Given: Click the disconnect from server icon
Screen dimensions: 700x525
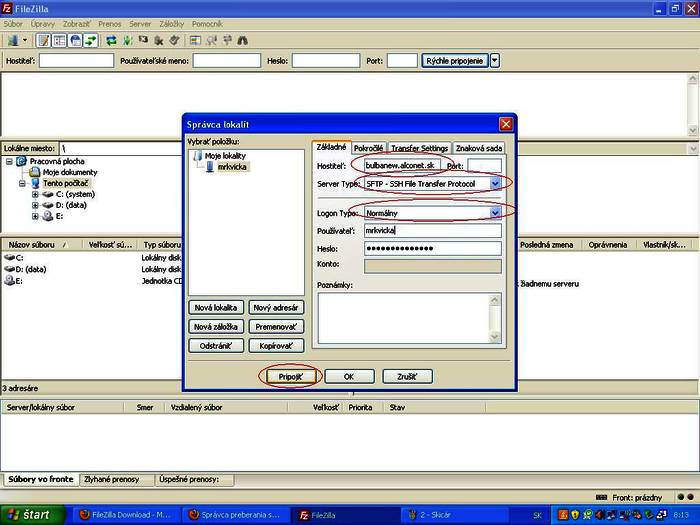Looking at the screenshot, I should click(x=158, y=41).
